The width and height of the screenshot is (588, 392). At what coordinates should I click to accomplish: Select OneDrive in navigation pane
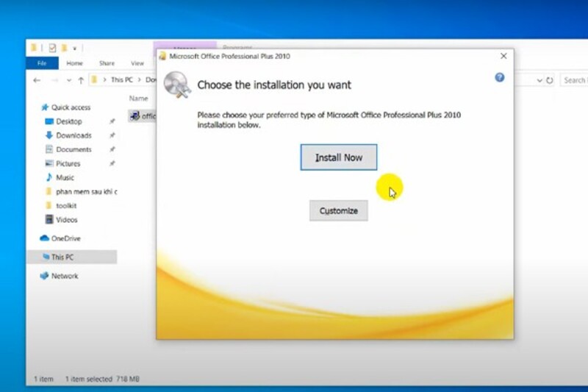point(65,238)
